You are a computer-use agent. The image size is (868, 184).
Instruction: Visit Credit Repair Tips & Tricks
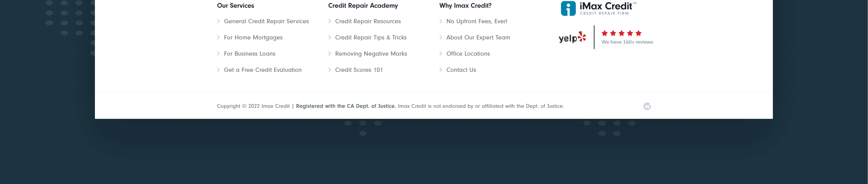(371, 38)
